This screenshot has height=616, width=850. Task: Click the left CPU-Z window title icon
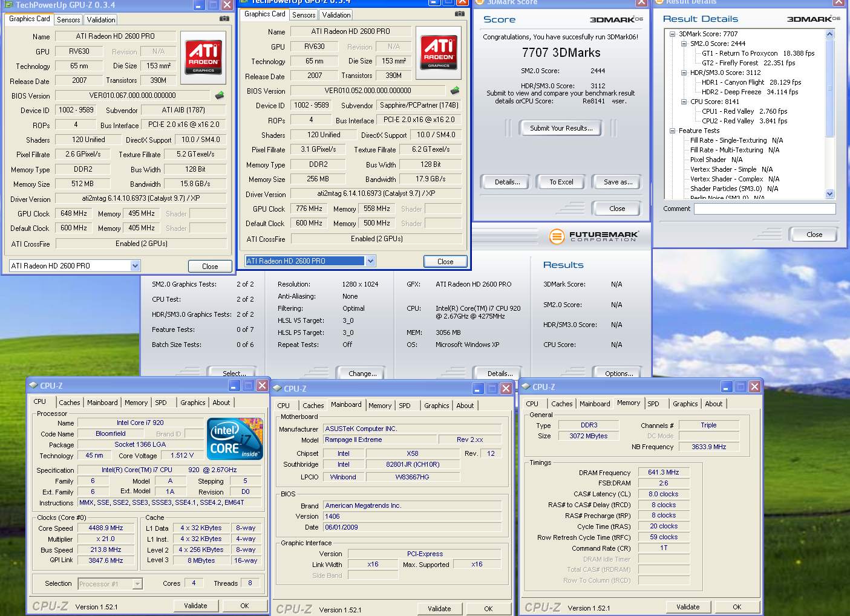point(33,386)
